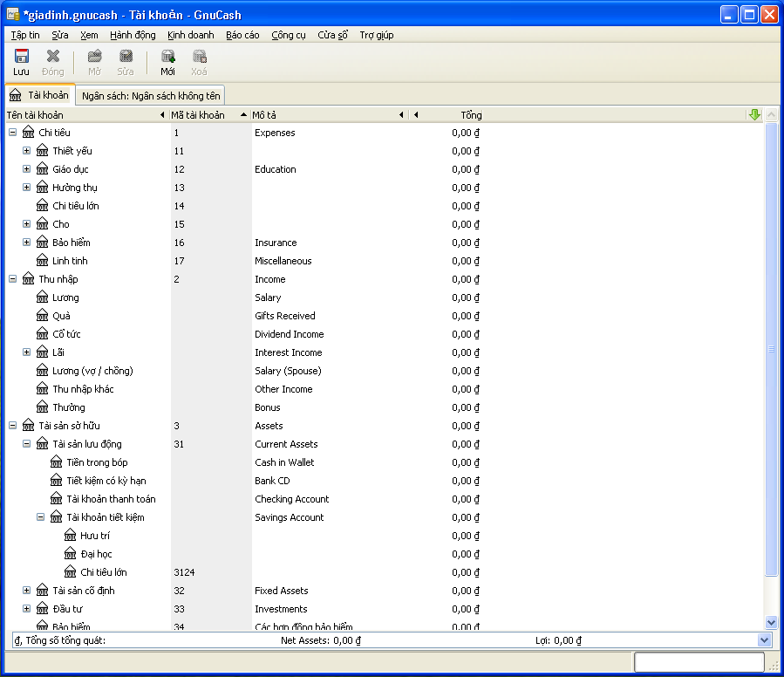
Task: Click the Sửa edit account toolbar icon
Action: (126, 56)
